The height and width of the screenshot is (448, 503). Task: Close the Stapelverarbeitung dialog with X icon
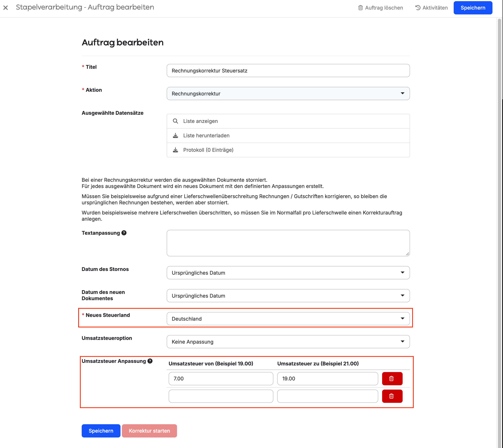(6, 8)
